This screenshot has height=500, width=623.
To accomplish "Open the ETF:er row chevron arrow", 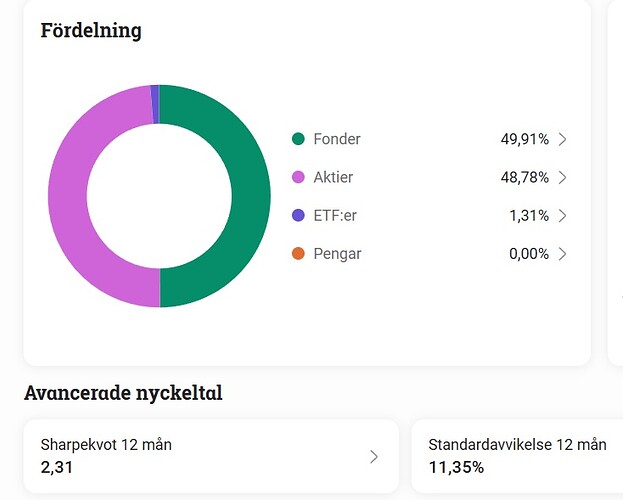I will tap(562, 215).
